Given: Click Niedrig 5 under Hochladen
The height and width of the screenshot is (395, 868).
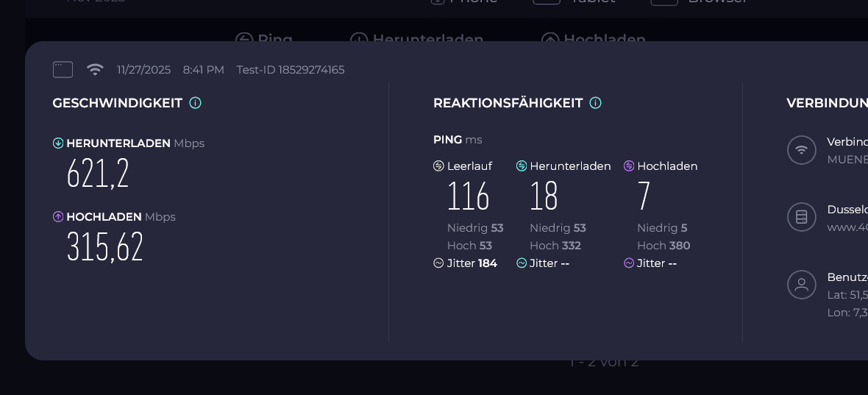Looking at the screenshot, I should coord(662,228).
